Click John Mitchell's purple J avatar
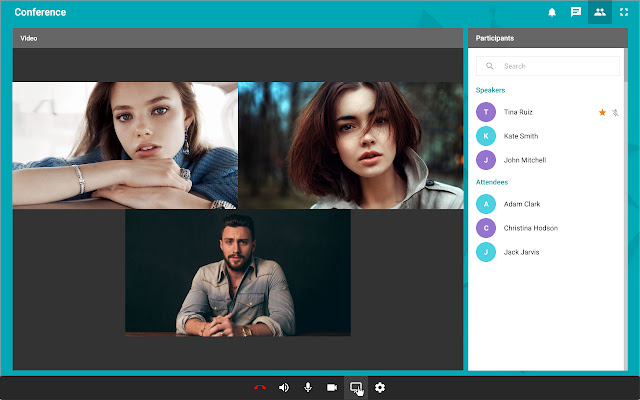The height and width of the screenshot is (400, 640). click(486, 160)
